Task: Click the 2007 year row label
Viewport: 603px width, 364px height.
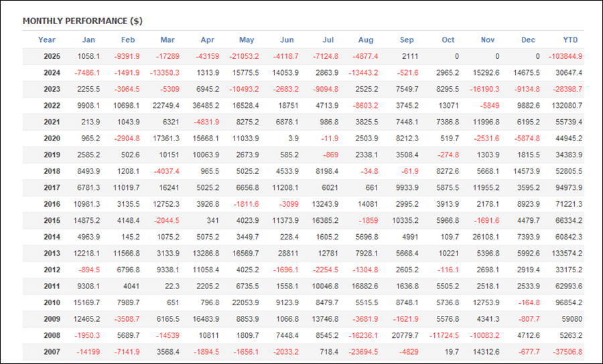Action: point(52,352)
